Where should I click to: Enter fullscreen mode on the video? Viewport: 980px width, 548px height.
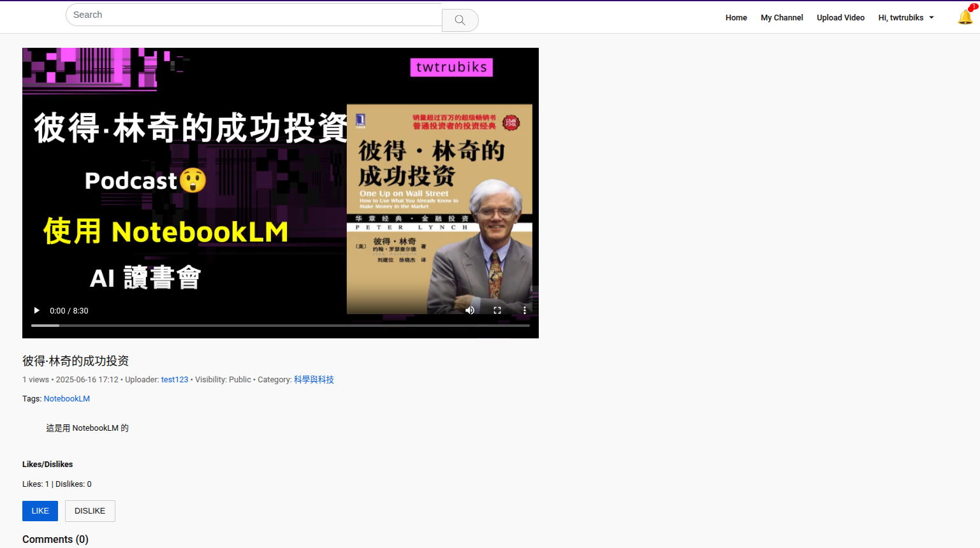[x=497, y=310]
